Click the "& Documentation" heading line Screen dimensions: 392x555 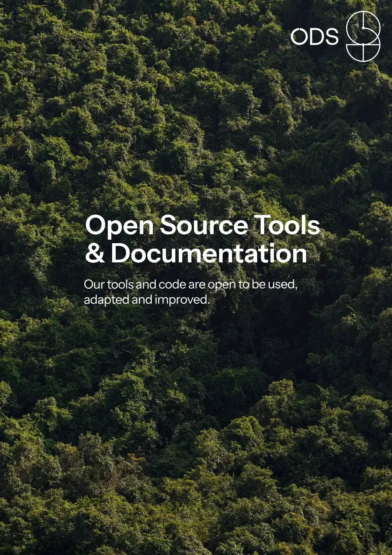[196, 253]
